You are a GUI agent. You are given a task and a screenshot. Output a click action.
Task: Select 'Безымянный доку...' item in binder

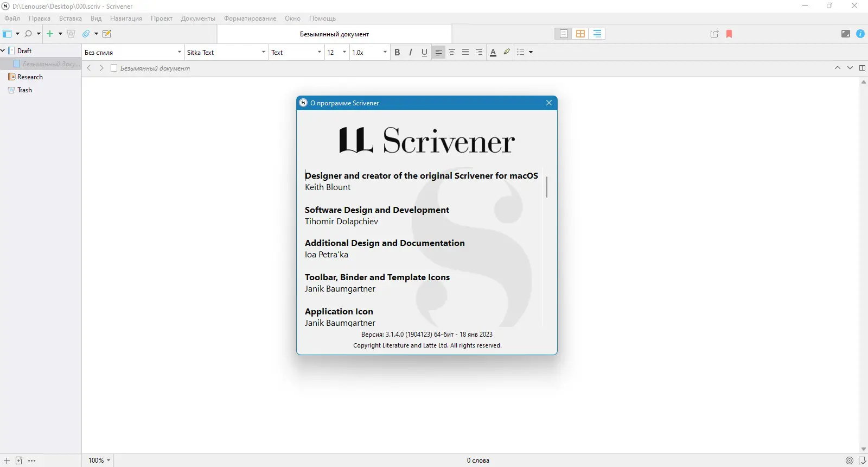41,64
